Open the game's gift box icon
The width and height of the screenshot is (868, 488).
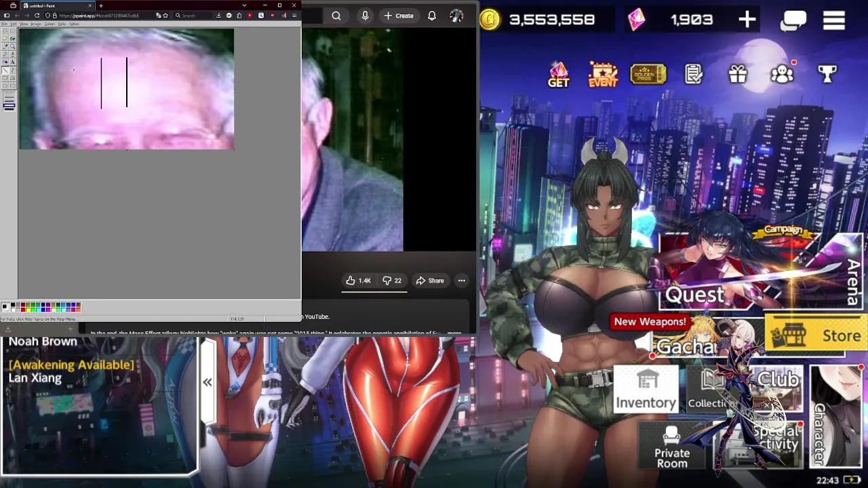point(738,73)
